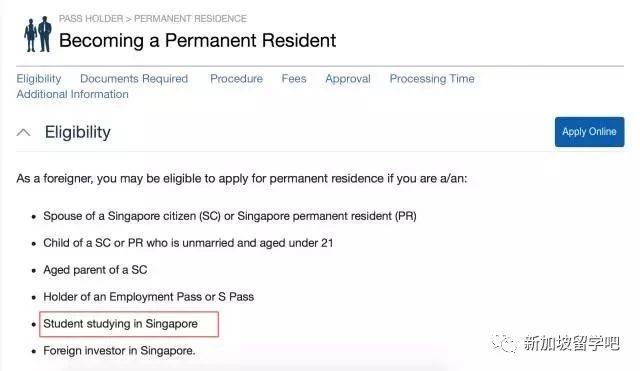Click the WeChat logo watermark icon
640x371 pixels.
(504, 343)
